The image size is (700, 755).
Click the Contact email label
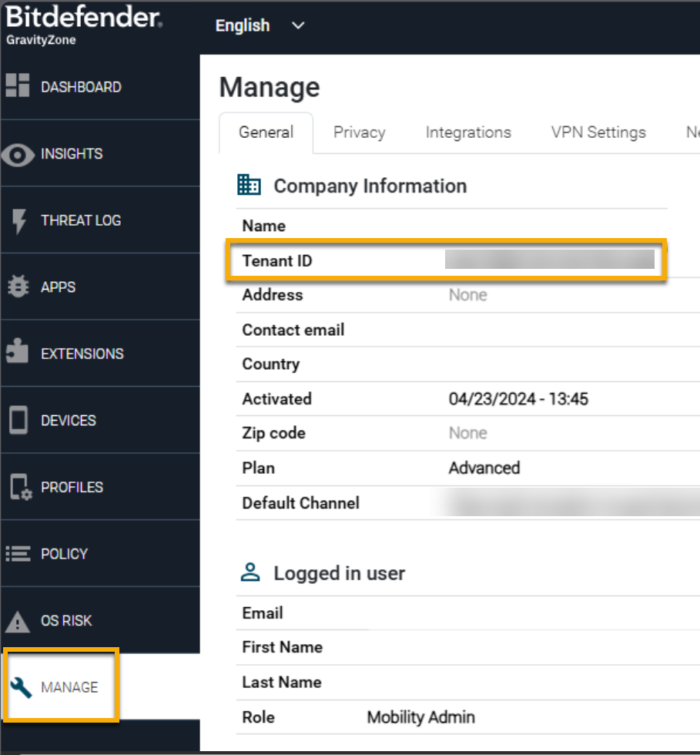(x=293, y=330)
